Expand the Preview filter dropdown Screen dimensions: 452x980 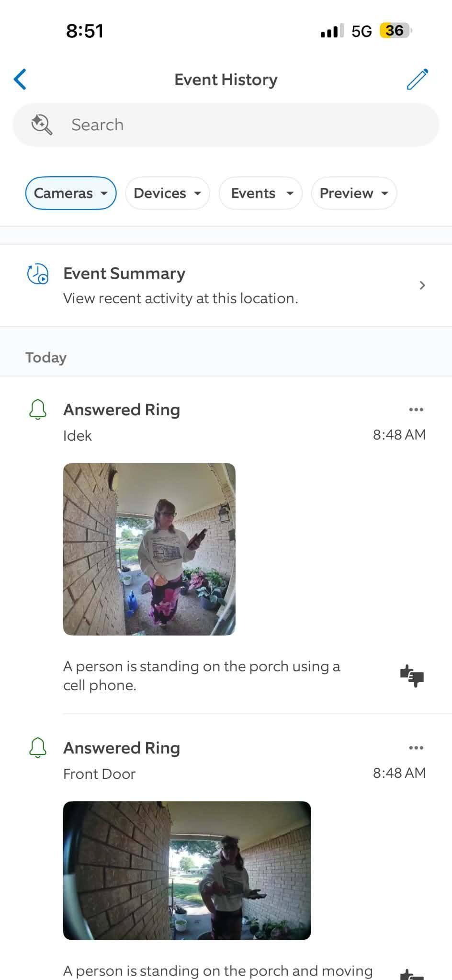coord(354,193)
